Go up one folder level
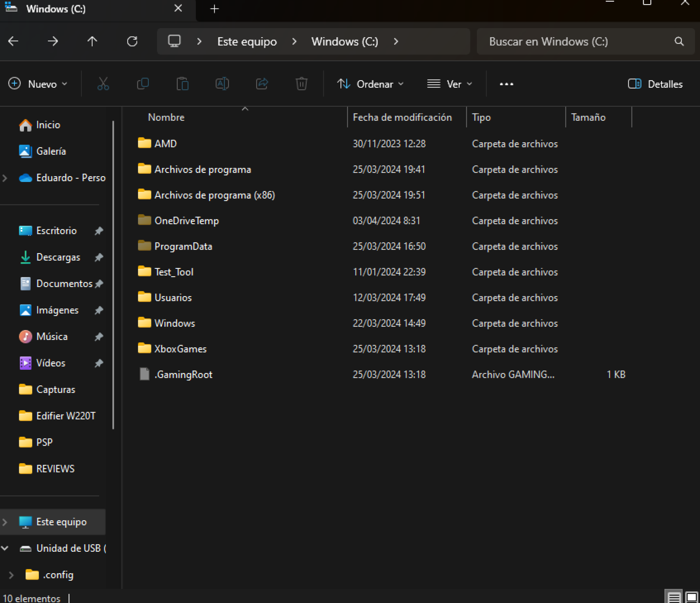Viewport: 700px width, 603px height. point(92,41)
